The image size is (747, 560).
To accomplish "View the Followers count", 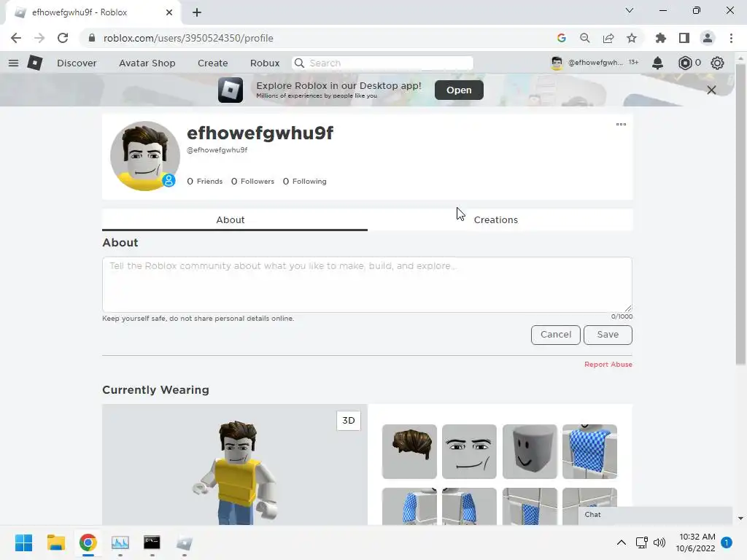I will click(x=252, y=182).
